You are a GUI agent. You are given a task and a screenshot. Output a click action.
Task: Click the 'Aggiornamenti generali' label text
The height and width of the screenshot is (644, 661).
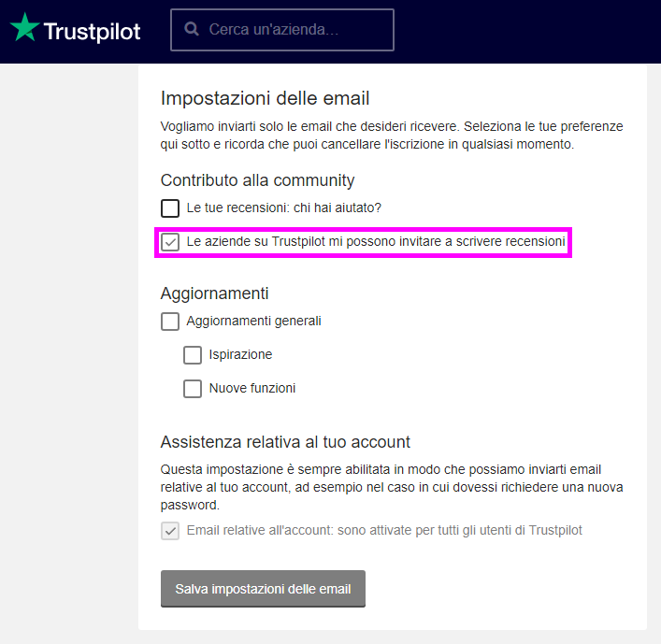253,322
